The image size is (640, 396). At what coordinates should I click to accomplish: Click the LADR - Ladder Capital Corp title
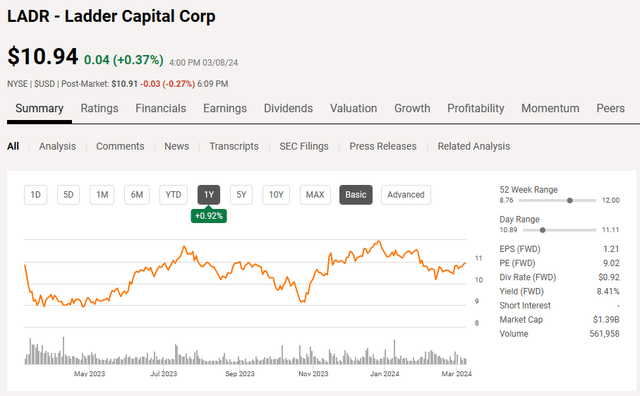point(111,16)
